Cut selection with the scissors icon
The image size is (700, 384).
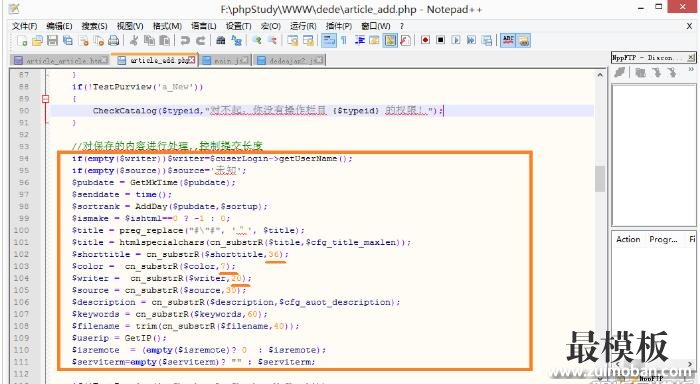click(133, 41)
